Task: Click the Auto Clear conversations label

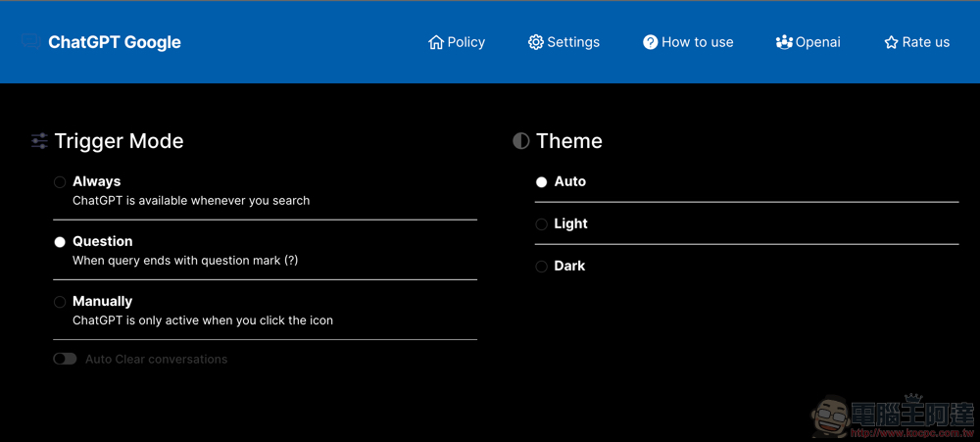Action: [x=156, y=359]
